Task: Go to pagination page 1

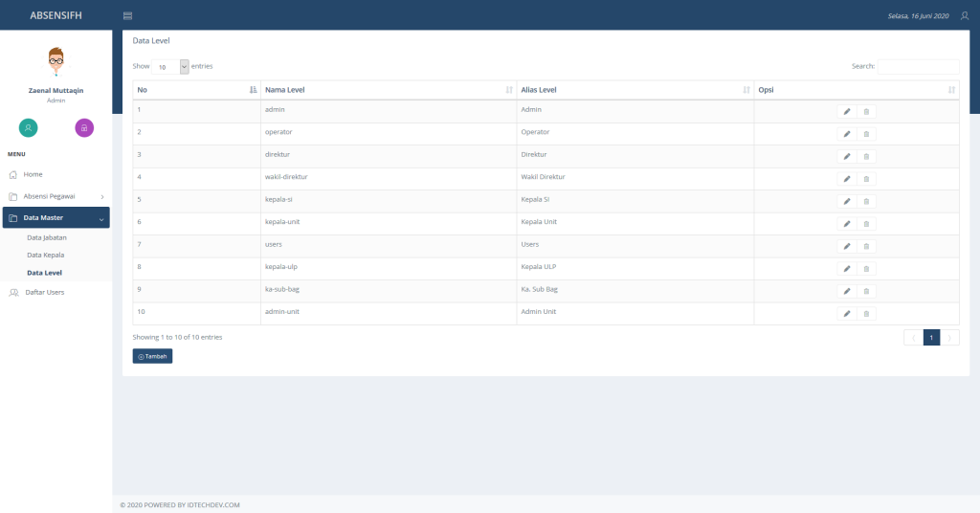Action: coord(931,338)
